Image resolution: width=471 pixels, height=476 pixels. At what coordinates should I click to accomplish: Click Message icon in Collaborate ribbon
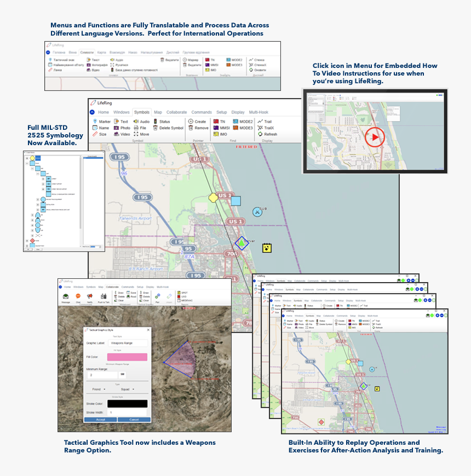pyautogui.click(x=66, y=296)
